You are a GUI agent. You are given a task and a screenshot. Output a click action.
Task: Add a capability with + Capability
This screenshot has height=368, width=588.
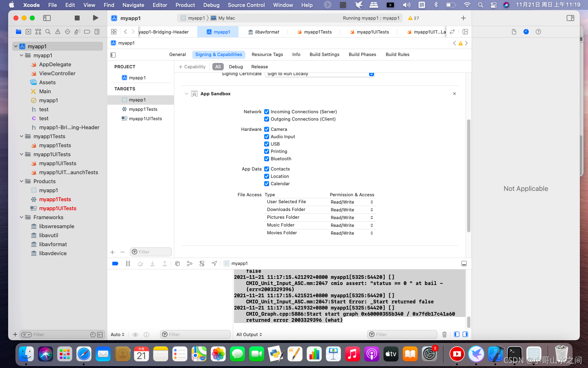192,67
